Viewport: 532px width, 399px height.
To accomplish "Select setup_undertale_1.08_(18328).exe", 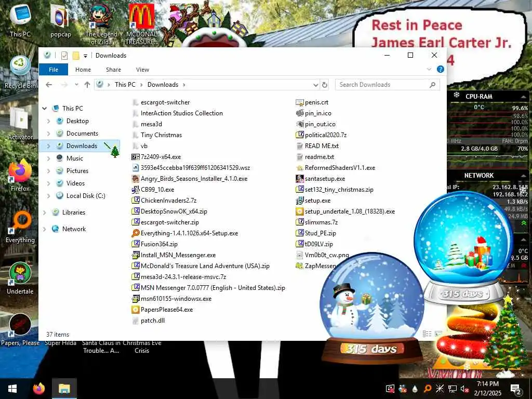I will coord(345,211).
